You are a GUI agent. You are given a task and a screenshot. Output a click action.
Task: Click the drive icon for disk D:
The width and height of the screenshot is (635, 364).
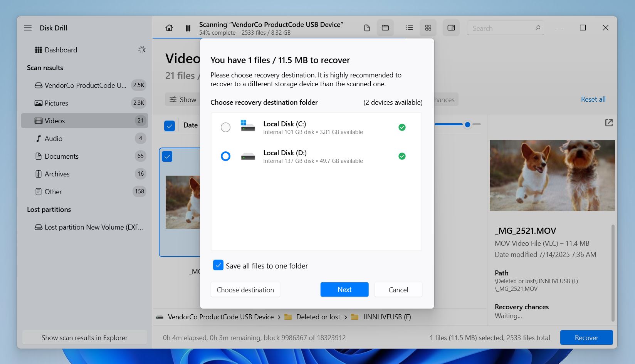248,156
